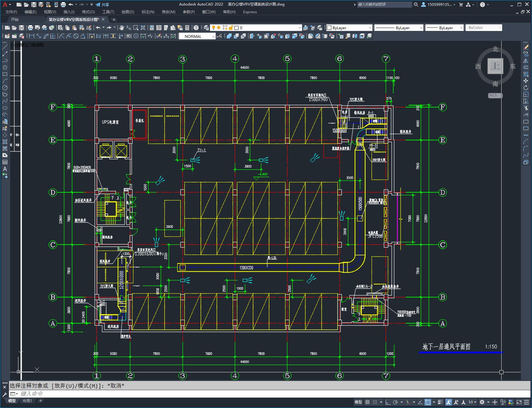Click the keyword search box in title bar
Image resolution: width=532 pixels, height=408 pixels.
384,5
